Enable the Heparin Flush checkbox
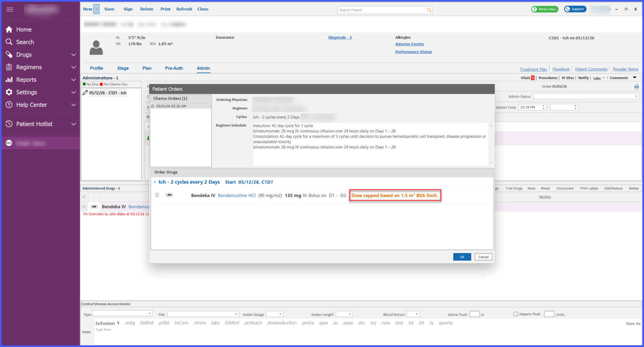The image size is (644, 347). (515, 314)
